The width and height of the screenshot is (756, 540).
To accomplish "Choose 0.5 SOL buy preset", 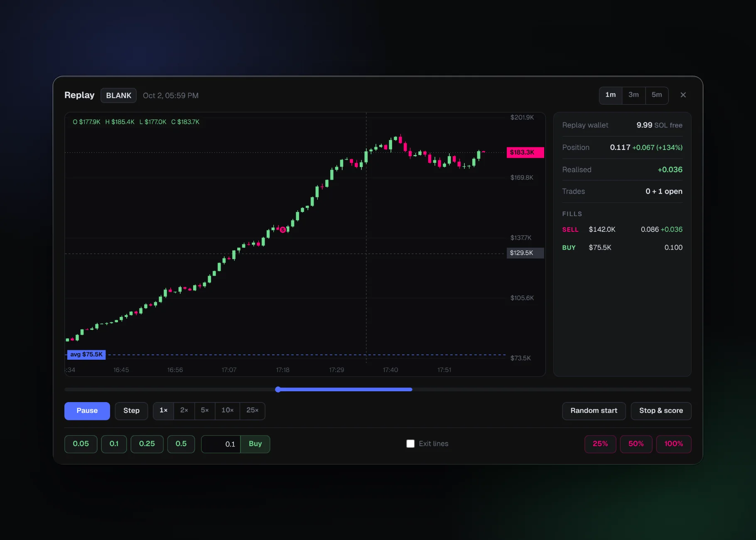I will click(181, 444).
